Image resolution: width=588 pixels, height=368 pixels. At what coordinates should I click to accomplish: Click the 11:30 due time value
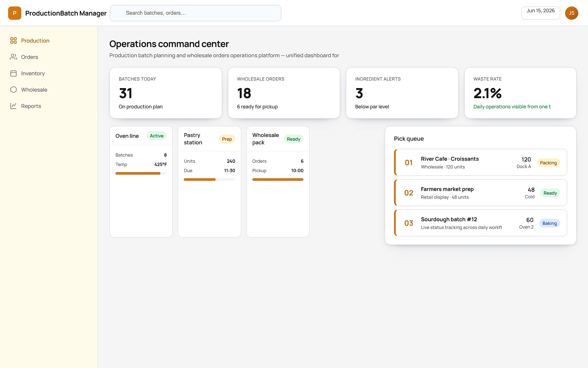(229, 171)
